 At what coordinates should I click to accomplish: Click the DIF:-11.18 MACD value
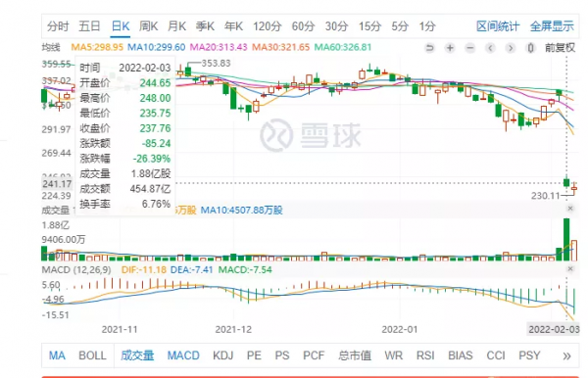point(144,269)
